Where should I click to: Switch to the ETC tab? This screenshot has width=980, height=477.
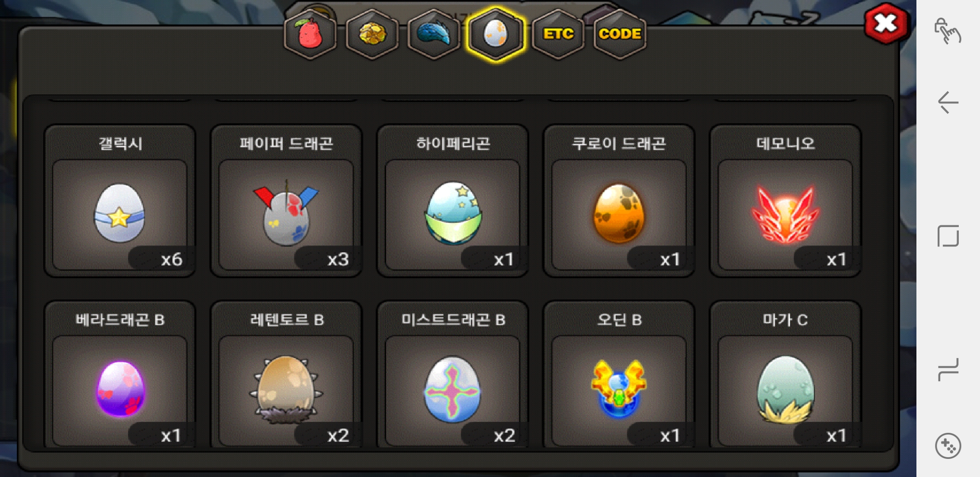pos(558,34)
